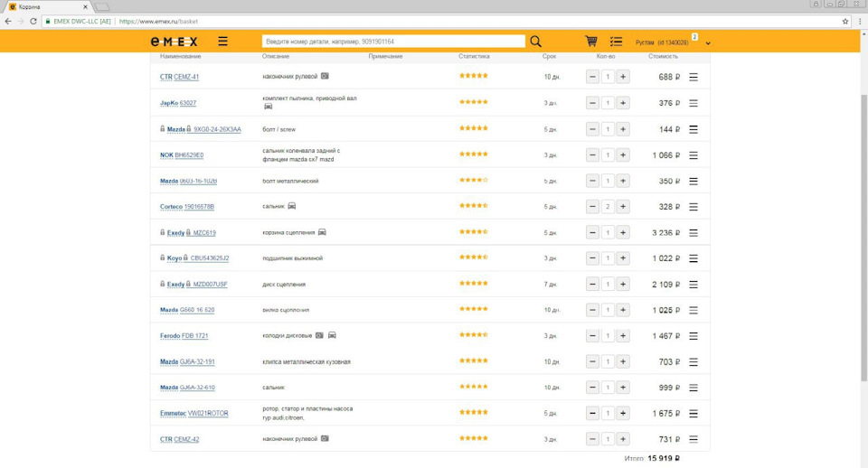The image size is (868, 468).
Task: Open row menu for Mazda GJ6A-32-191
Action: 693,361
